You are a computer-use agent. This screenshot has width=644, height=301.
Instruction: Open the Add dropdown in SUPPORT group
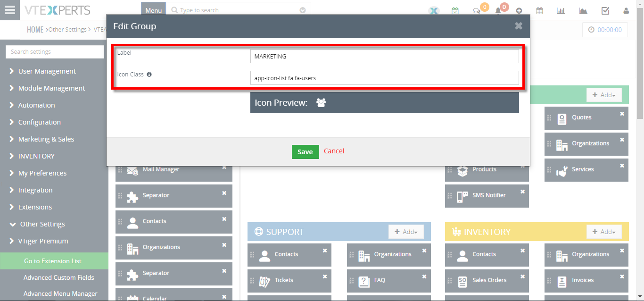[406, 232]
